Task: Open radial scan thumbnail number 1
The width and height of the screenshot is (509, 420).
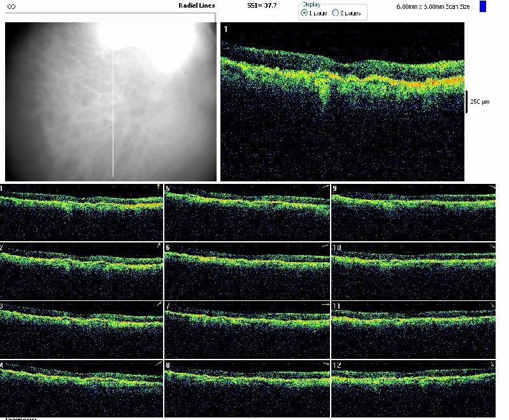Action: click(82, 212)
